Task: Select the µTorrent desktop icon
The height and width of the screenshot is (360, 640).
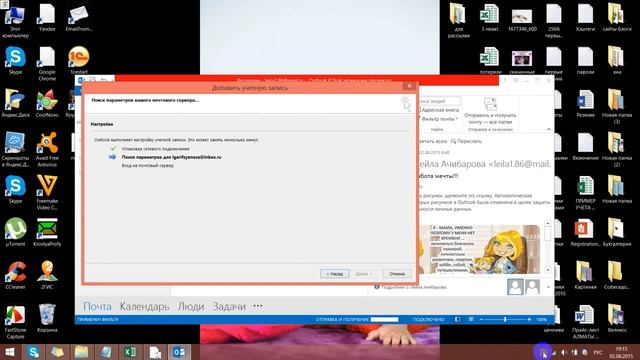Action: tap(15, 233)
